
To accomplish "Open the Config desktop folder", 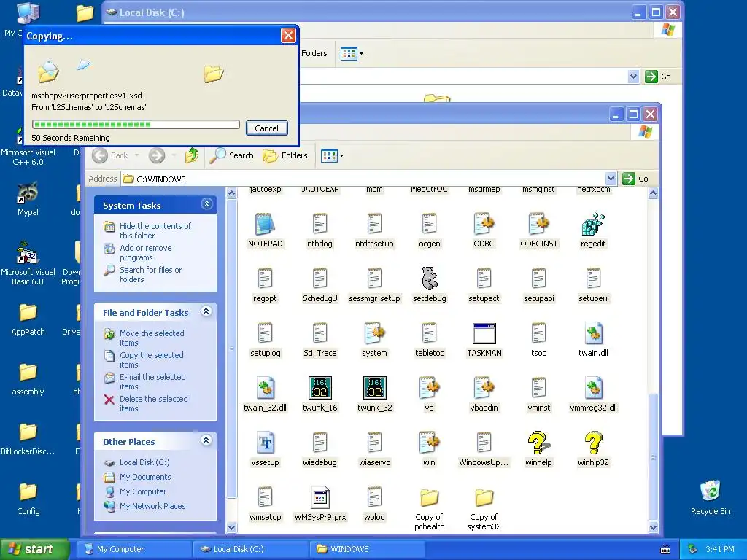I will pos(28,491).
